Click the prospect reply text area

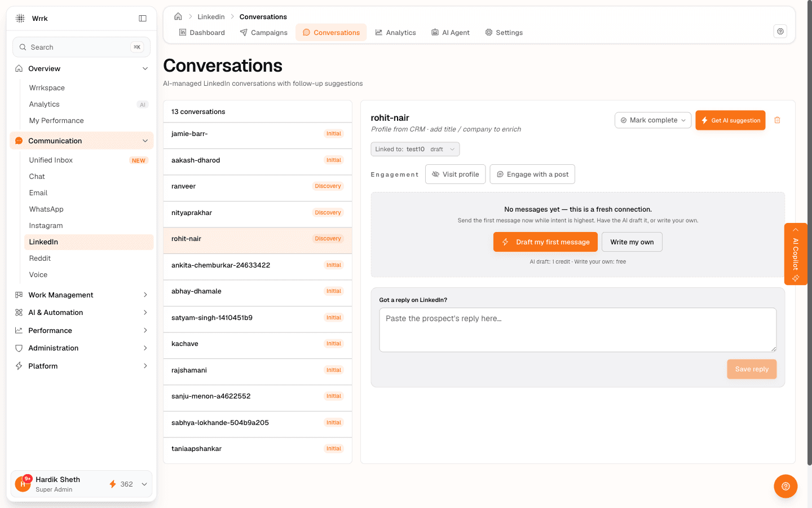tap(578, 330)
